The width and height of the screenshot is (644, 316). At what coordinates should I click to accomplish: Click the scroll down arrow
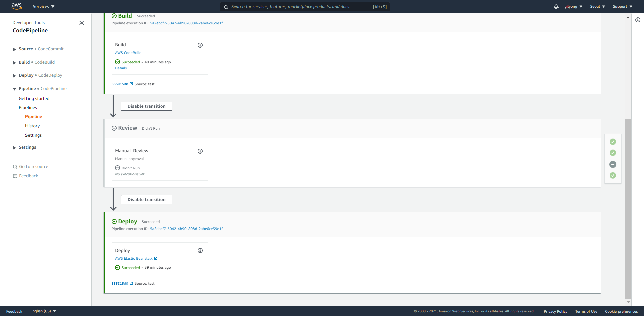click(x=628, y=302)
